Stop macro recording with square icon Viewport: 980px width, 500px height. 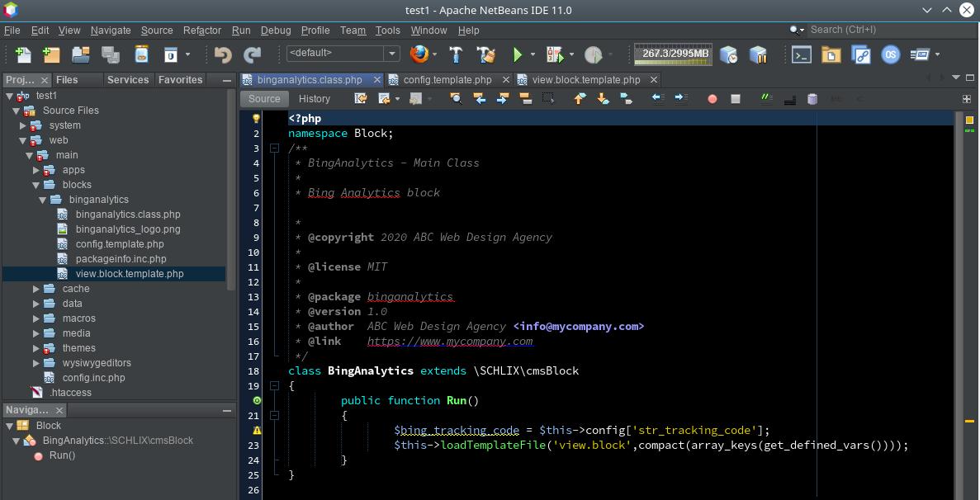[x=736, y=99]
